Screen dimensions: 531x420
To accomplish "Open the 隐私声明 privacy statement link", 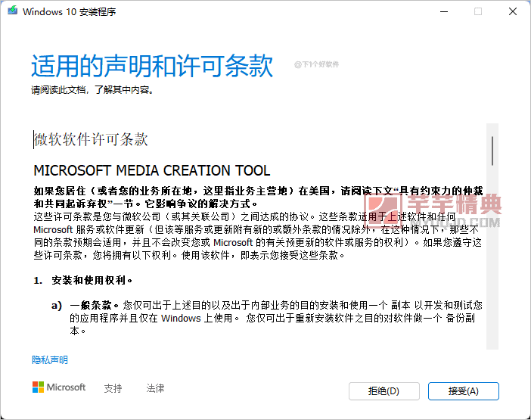I will (x=50, y=359).
